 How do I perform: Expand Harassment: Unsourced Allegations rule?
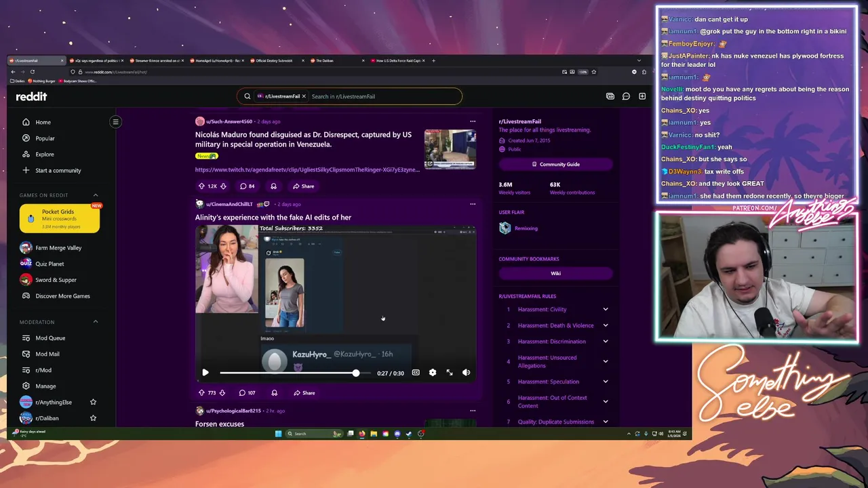pyautogui.click(x=606, y=362)
